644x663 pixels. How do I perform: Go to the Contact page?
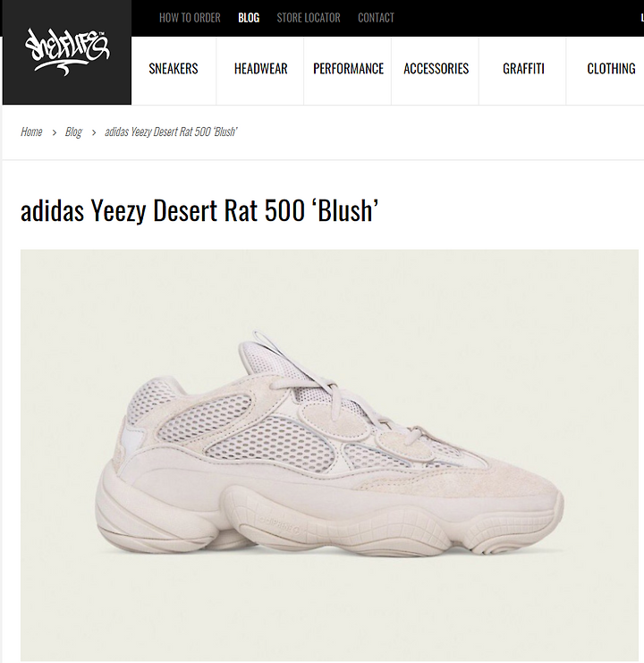[376, 18]
